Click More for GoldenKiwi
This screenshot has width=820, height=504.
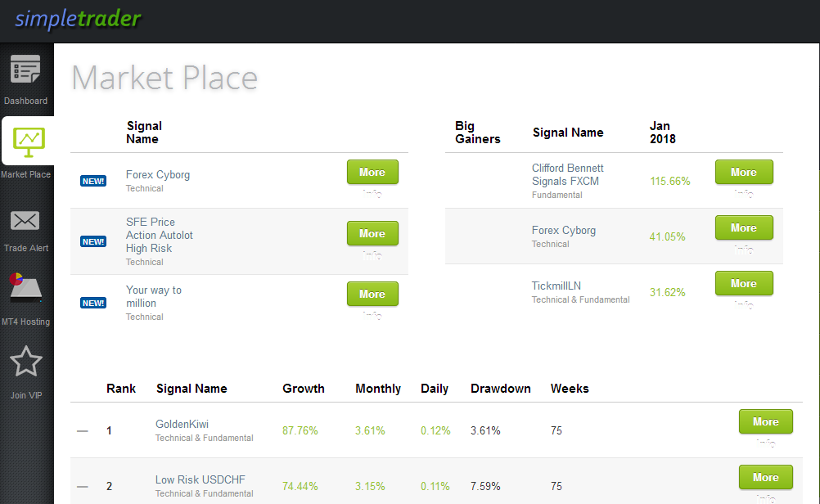click(x=766, y=421)
